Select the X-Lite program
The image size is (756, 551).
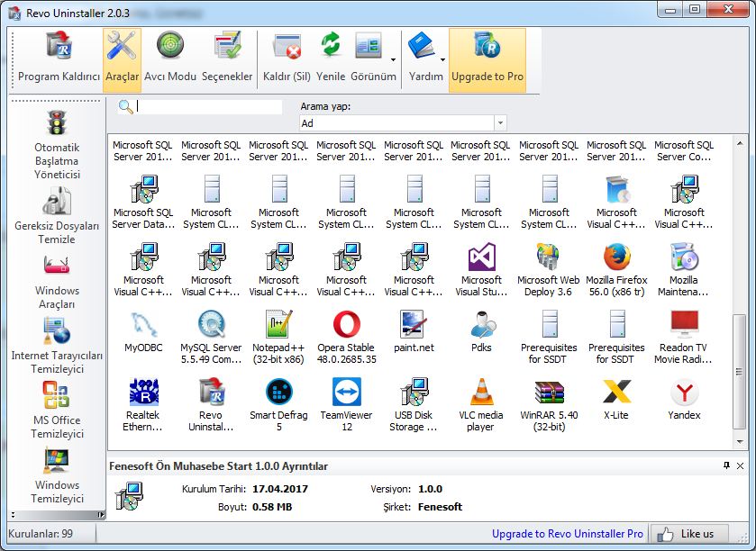tap(616, 400)
